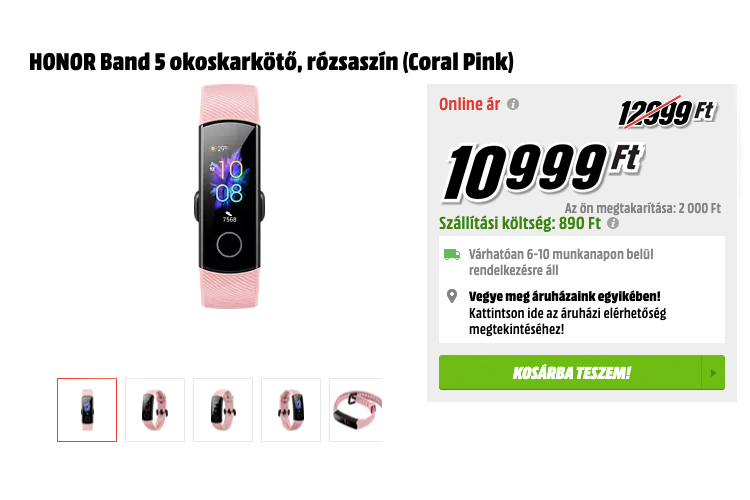750x500 pixels.
Task: Select the first front-view thumbnail
Action: [x=87, y=410]
